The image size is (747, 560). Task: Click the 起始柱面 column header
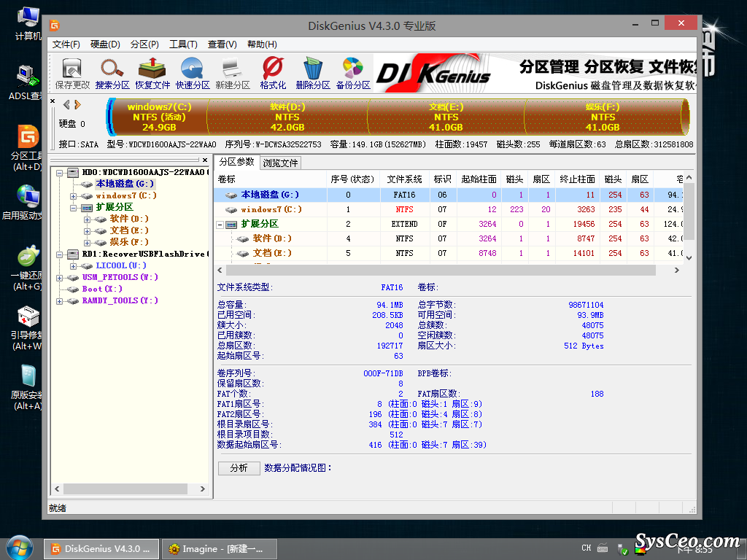point(479,179)
